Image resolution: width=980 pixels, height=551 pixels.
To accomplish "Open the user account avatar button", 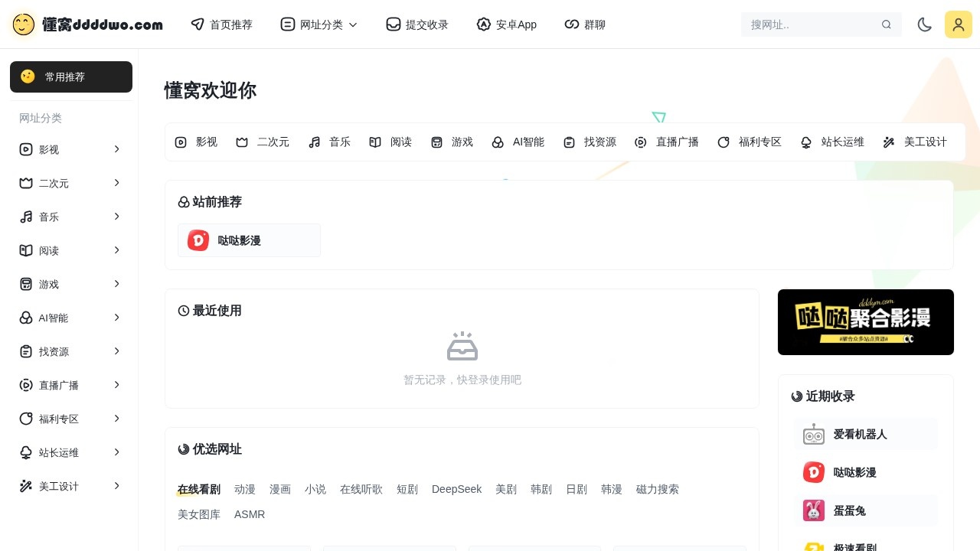I will click(x=959, y=24).
